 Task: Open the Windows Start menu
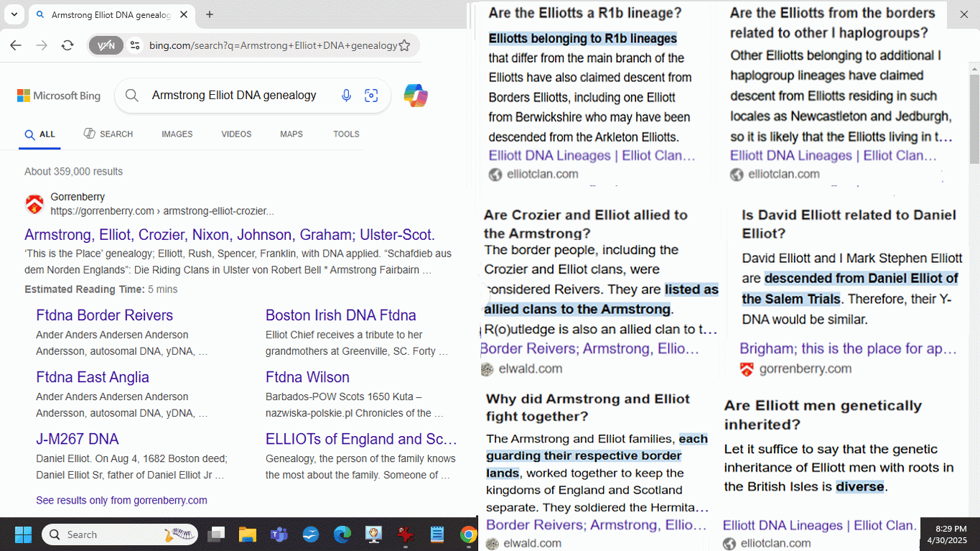coord(23,534)
